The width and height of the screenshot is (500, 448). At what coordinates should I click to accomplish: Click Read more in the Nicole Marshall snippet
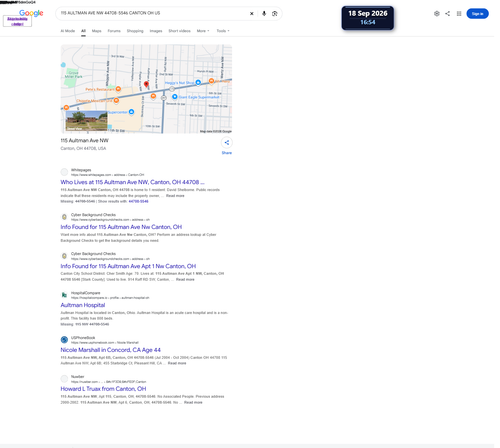click(x=177, y=363)
